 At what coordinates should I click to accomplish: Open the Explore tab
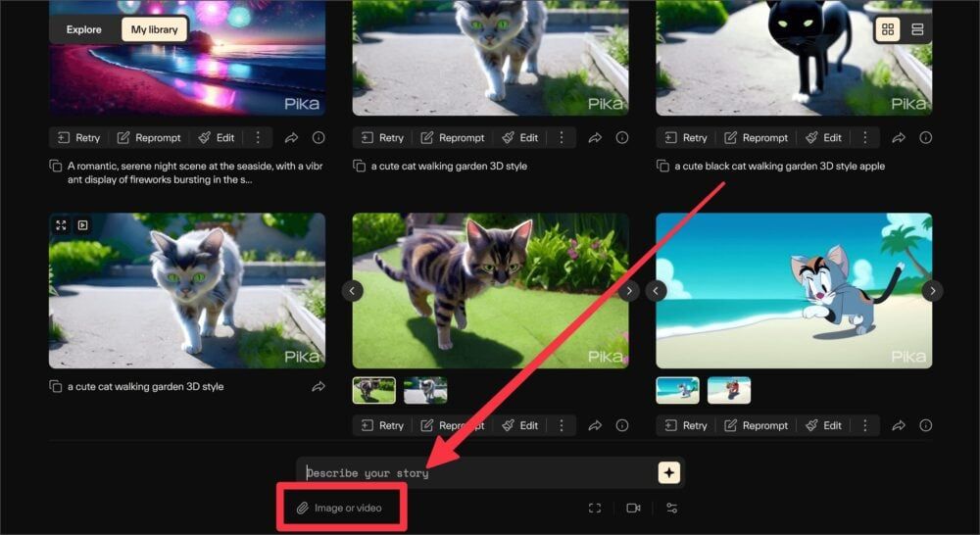click(x=84, y=29)
